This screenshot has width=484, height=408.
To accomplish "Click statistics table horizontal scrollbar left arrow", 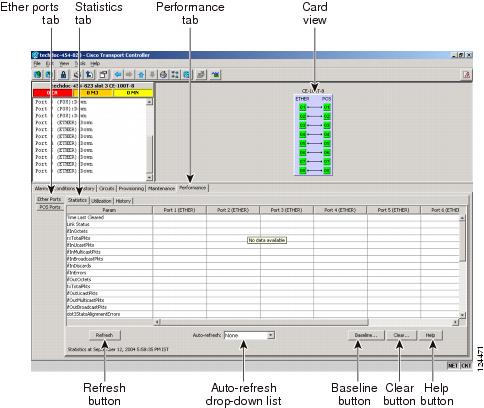I will pos(157,322).
